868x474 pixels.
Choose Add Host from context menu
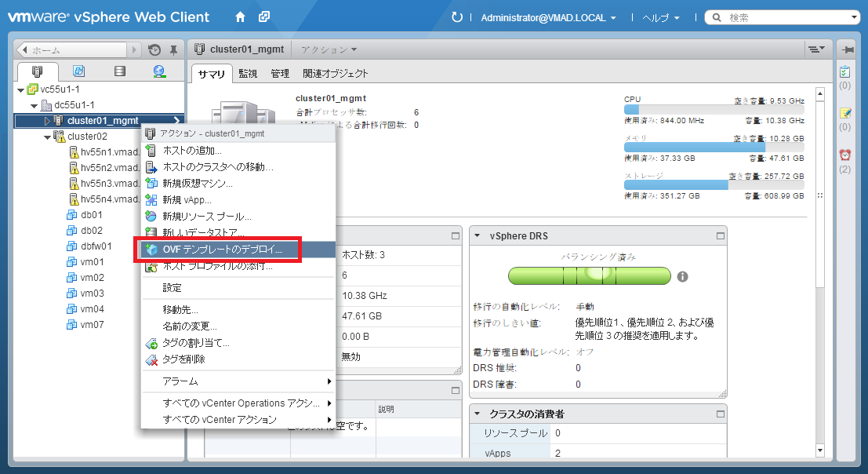(238, 151)
